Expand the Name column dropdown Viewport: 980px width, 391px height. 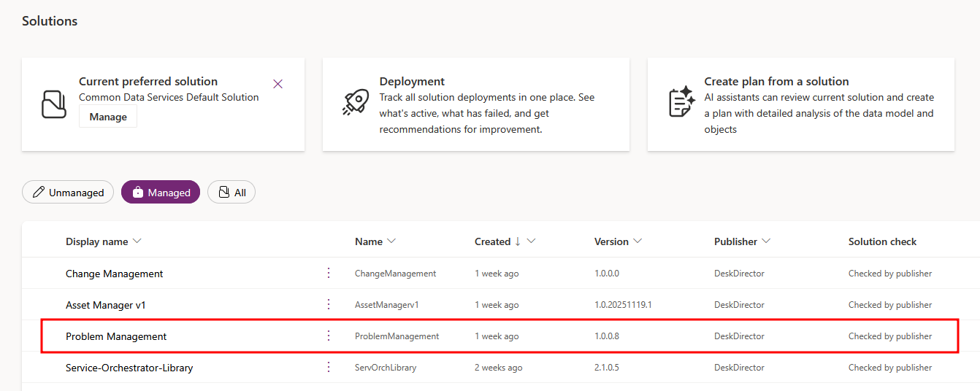coord(391,241)
